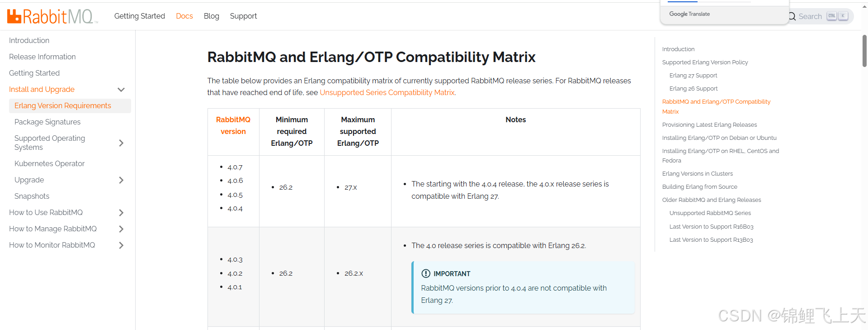Expand the Supported Operating Systems chevron
The image size is (868, 330).
click(121, 143)
